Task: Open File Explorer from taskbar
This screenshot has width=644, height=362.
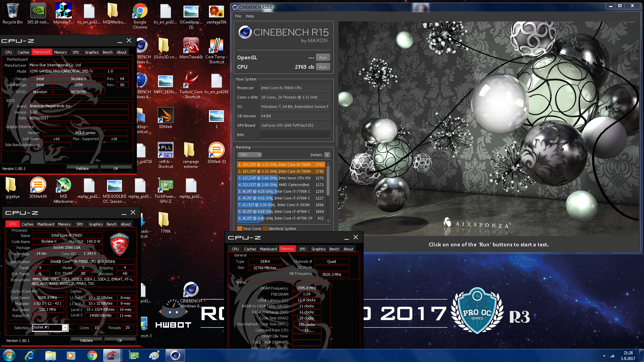Action: coord(51,355)
